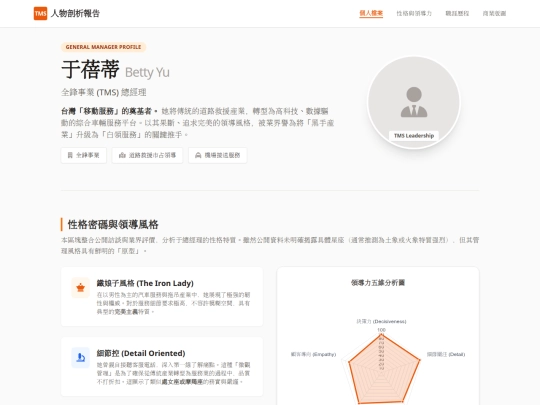Viewport: 540px width, 405px height.
Task: Select the last navigation tab 商業版圖
Action: point(494,13)
